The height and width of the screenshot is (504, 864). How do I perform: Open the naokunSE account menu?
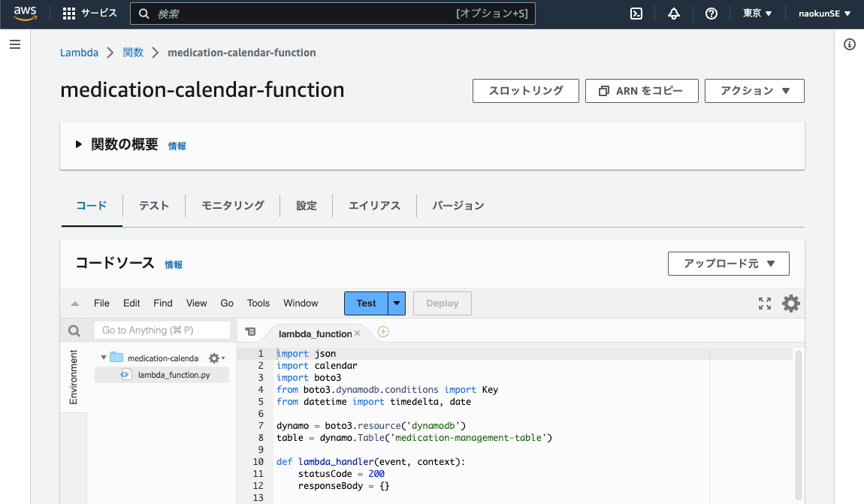(x=824, y=14)
